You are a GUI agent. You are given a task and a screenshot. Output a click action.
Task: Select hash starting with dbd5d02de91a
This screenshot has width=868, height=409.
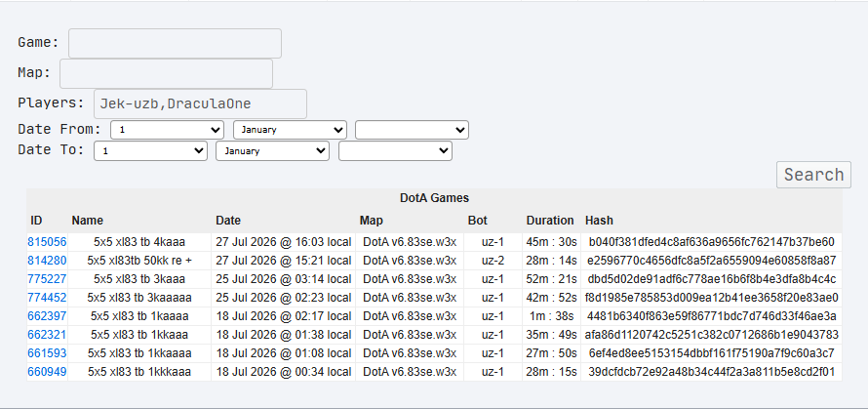pyautogui.click(x=711, y=279)
